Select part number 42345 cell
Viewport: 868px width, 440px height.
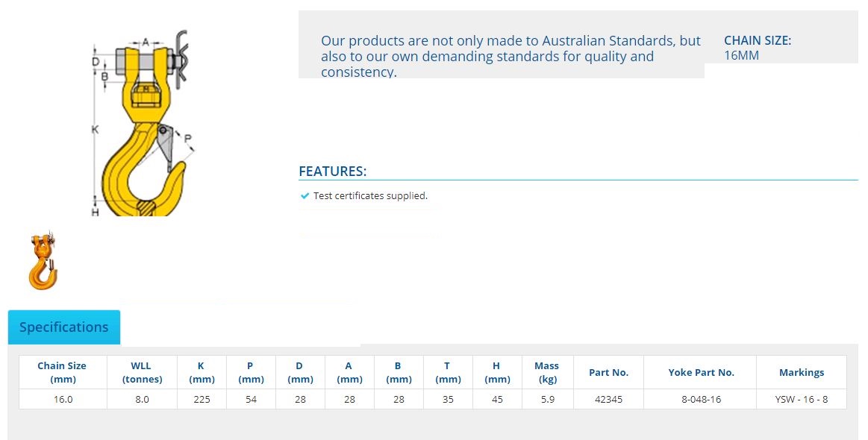(x=608, y=399)
